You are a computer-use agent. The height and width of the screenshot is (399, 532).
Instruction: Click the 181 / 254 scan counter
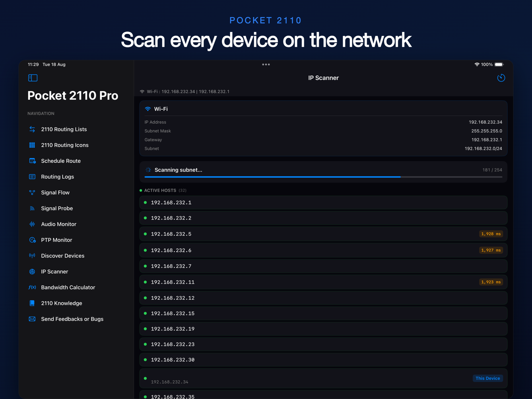(x=492, y=170)
